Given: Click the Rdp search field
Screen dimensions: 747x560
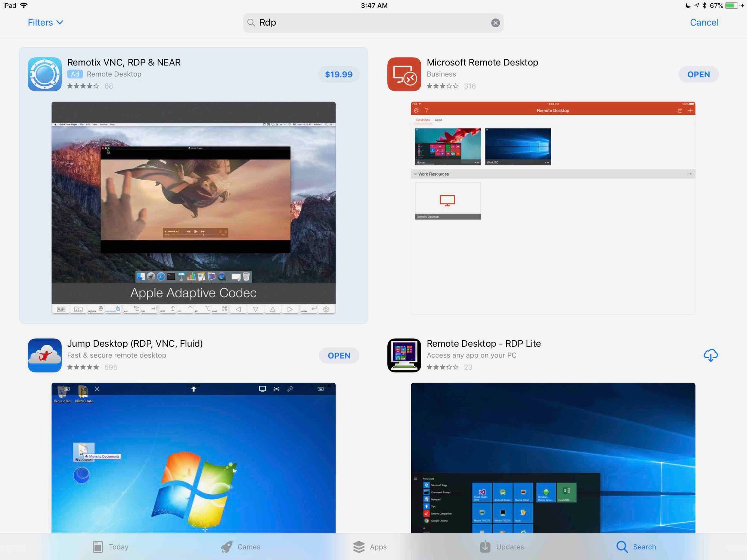Looking at the screenshot, I should pos(373,23).
